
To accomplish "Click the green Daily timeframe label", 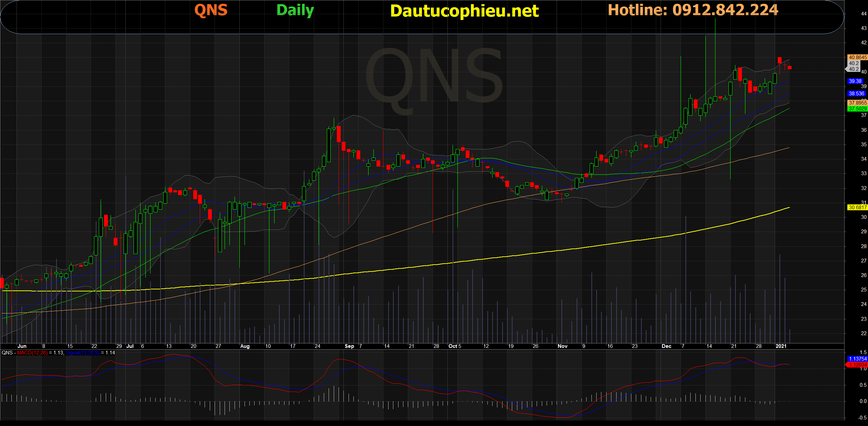I will point(295,10).
